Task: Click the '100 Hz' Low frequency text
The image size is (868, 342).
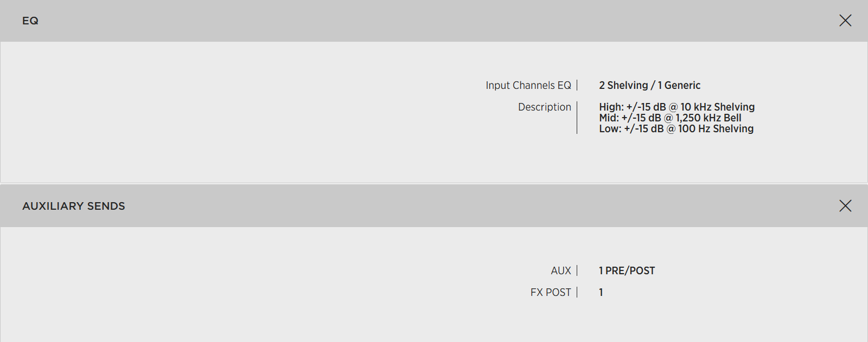Action: [694, 129]
